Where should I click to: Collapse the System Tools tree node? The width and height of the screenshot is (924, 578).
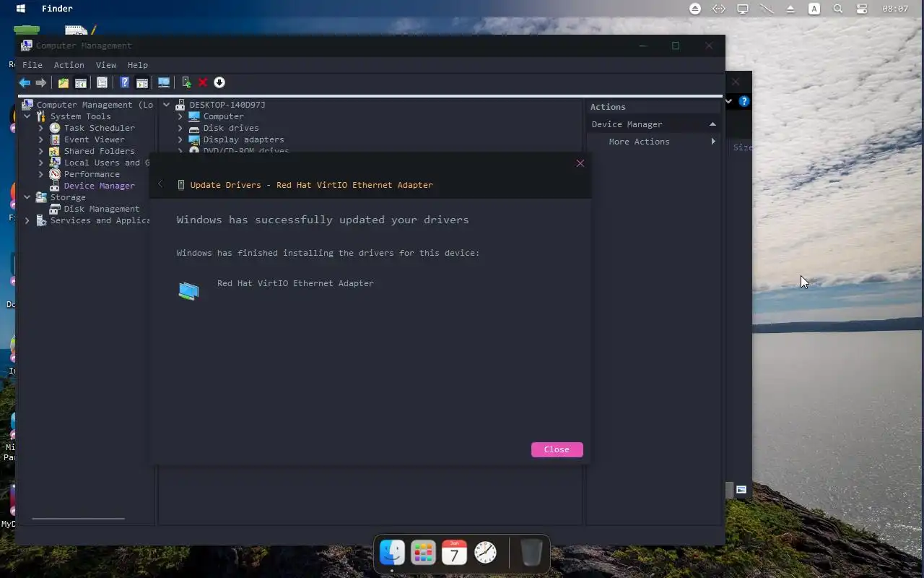27,116
